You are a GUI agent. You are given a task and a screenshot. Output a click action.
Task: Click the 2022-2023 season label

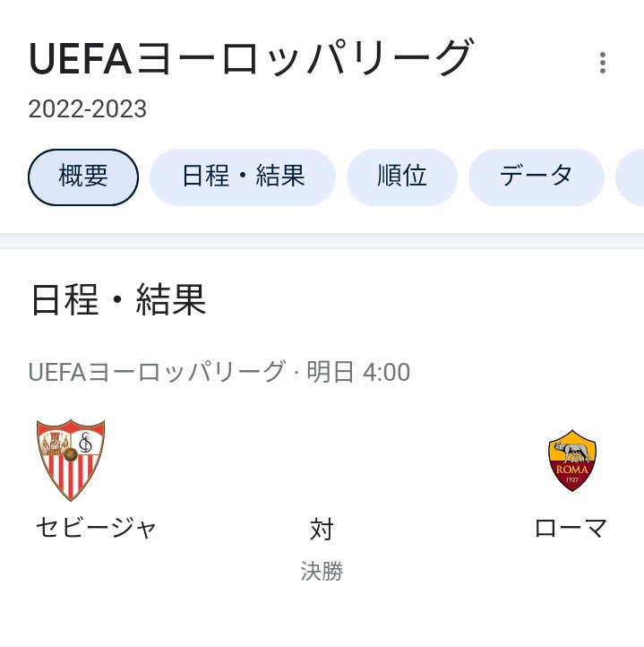click(88, 109)
